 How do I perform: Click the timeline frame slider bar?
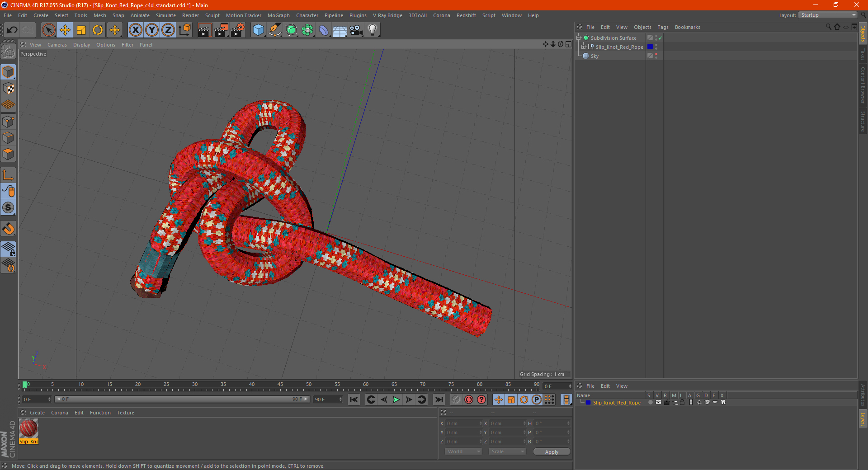pyautogui.click(x=182, y=399)
